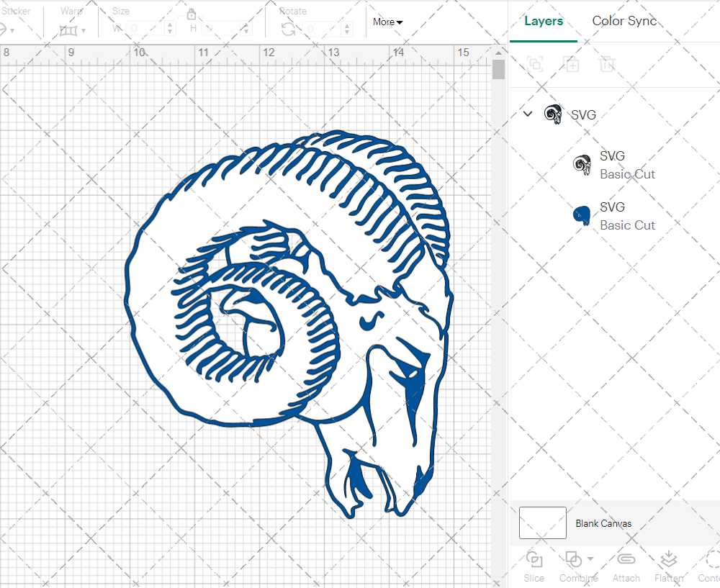The width and height of the screenshot is (720, 588).
Task: Click the black ram layer thumbnail
Action: coord(582,164)
